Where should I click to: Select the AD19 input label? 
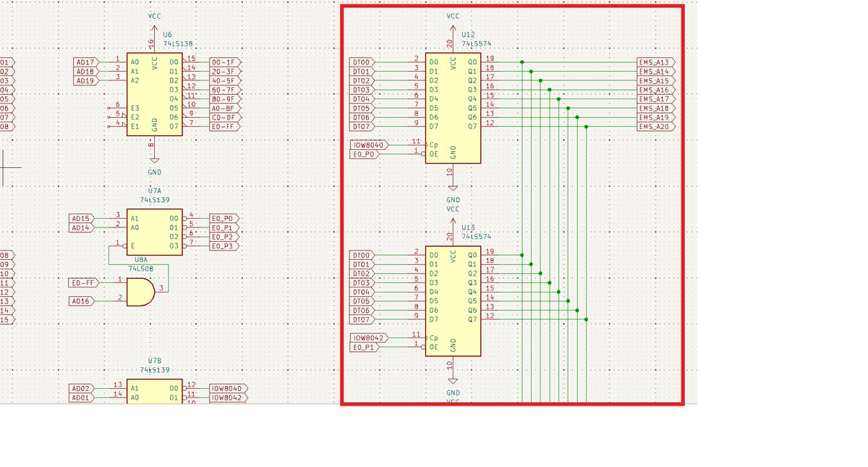click(85, 80)
